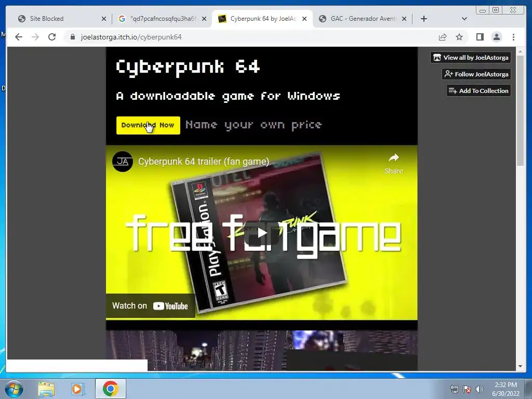Screen dimensions: 532x399
Task: Click the network tray icon
Action: tap(454, 389)
